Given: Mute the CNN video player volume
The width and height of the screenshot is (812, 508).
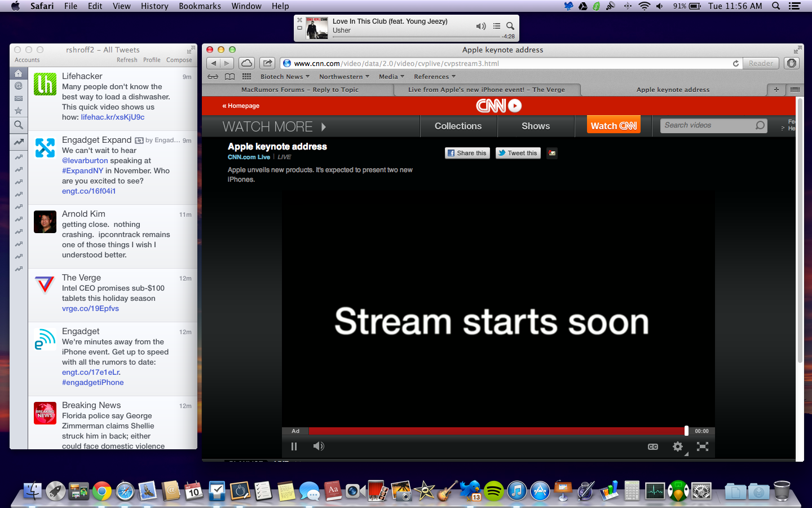Looking at the screenshot, I should coord(319,446).
